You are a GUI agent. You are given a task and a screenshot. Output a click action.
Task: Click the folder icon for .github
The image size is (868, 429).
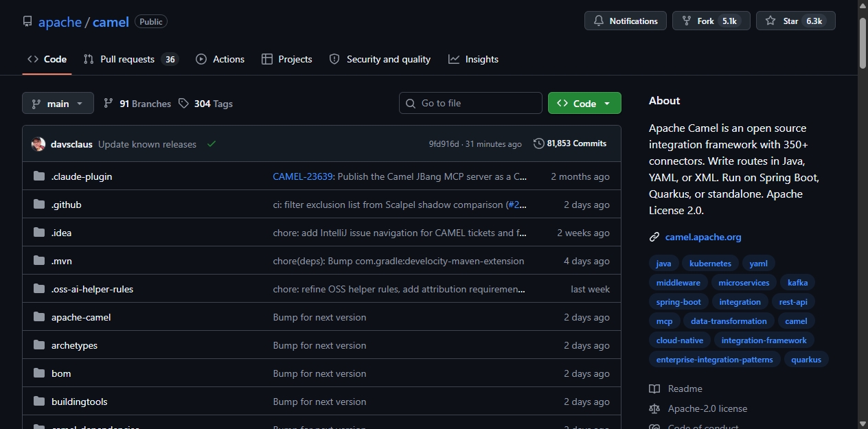38,205
